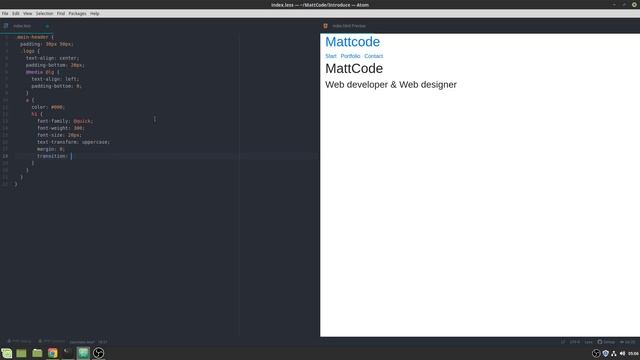Click the .logo selector line
This screenshot has width=640, height=360.
[30, 51]
